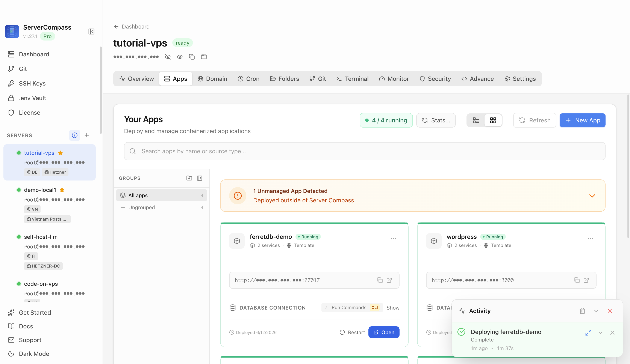The image size is (630, 364).
Task: Click the ServerCompass logo icon
Action: (12, 32)
